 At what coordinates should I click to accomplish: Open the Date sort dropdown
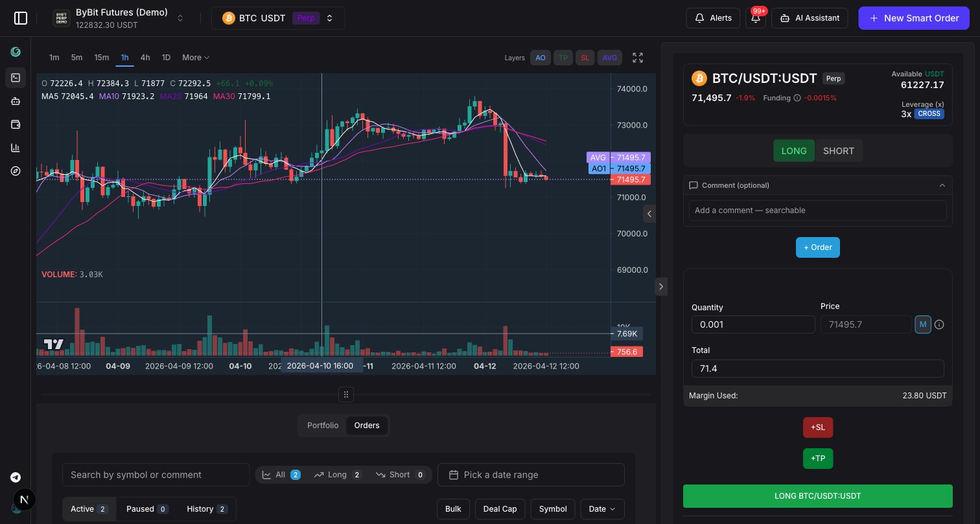click(x=602, y=509)
